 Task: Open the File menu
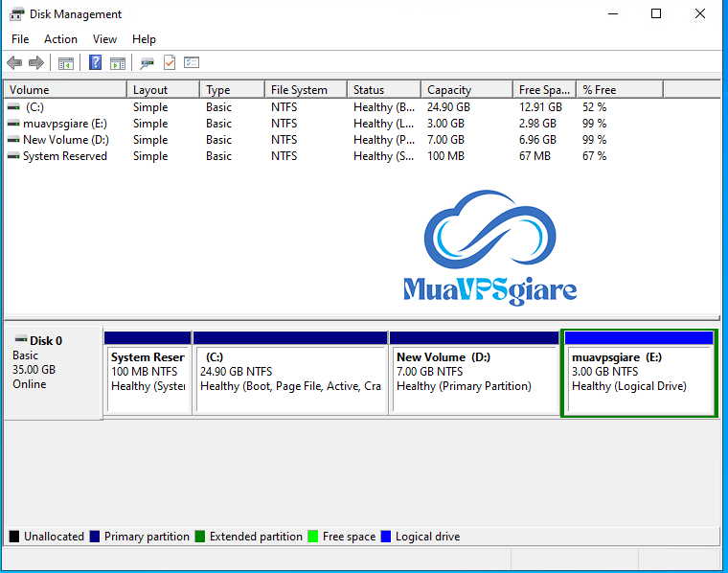click(x=20, y=39)
